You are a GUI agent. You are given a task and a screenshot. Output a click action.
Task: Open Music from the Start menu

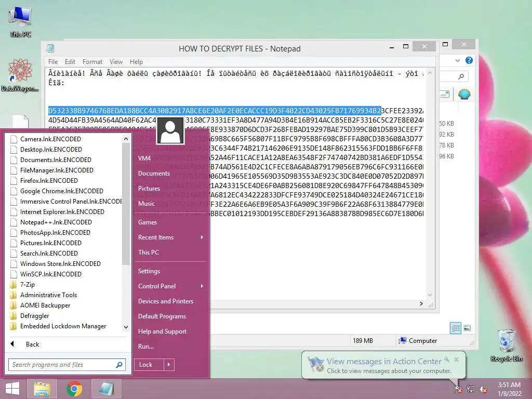(146, 204)
